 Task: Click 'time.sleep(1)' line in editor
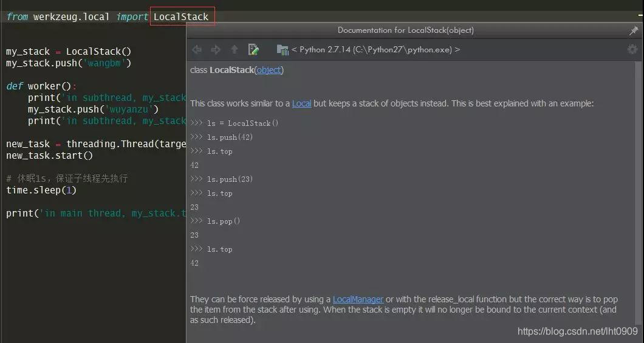pyautogui.click(x=41, y=190)
